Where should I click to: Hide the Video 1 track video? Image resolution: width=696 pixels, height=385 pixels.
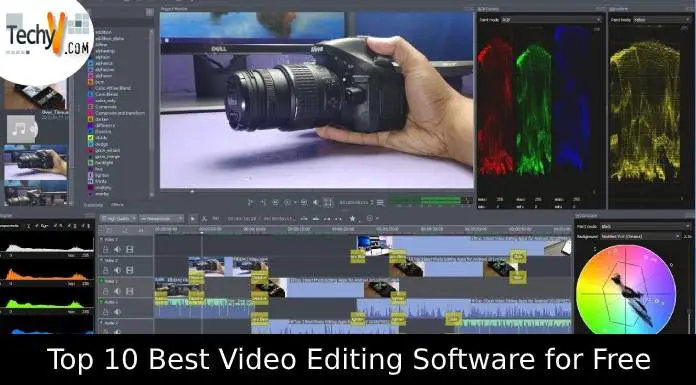(x=129, y=291)
